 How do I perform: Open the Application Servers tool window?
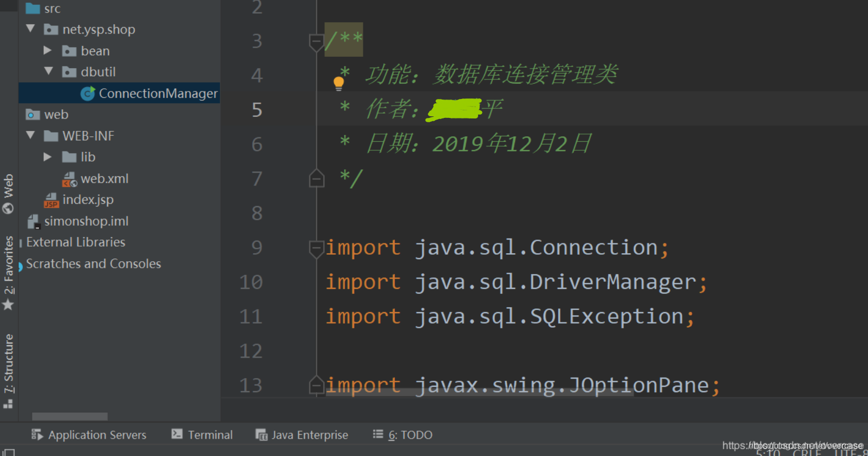tap(89, 435)
